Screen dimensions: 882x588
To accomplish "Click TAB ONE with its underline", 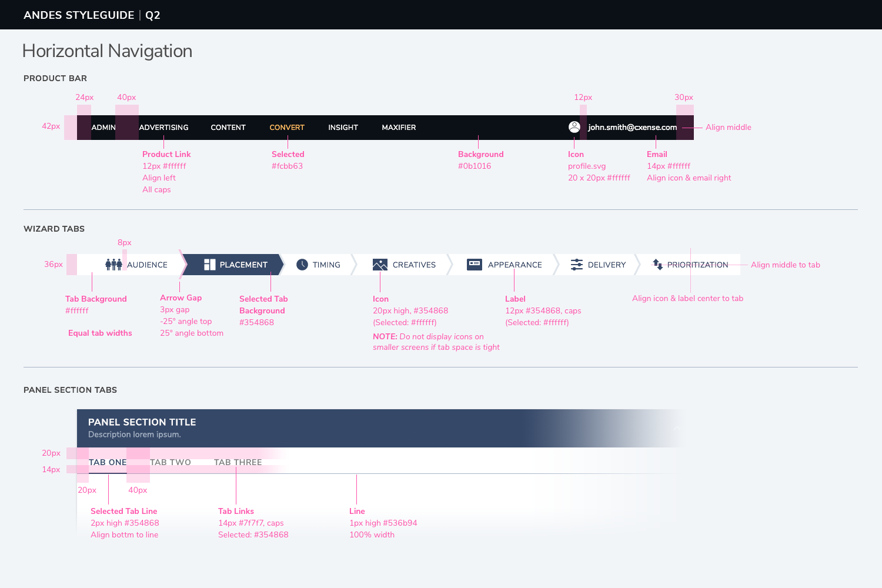I will pos(108,462).
